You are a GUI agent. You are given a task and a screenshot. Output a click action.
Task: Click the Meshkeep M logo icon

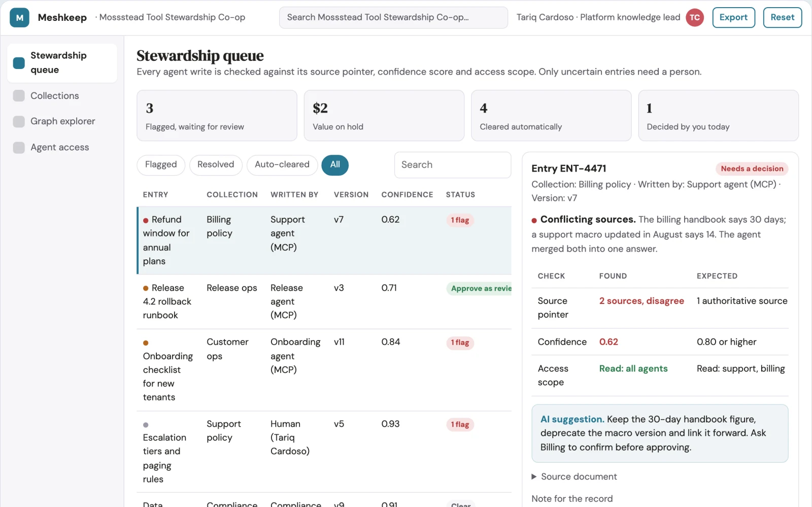tap(19, 17)
